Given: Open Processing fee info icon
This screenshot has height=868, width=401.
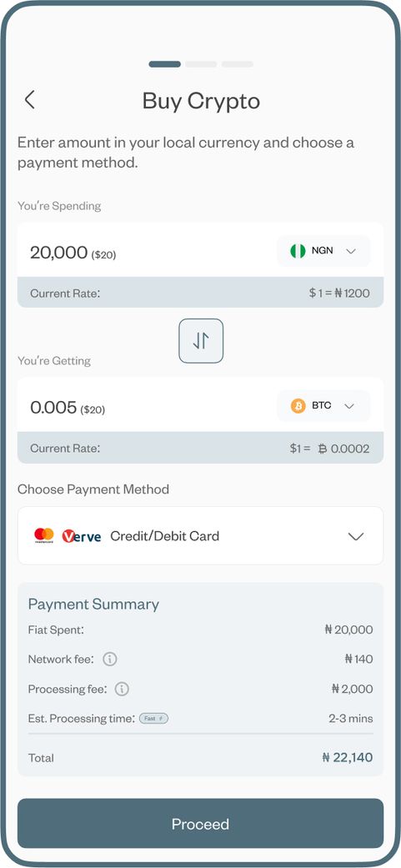Looking at the screenshot, I should [122, 690].
